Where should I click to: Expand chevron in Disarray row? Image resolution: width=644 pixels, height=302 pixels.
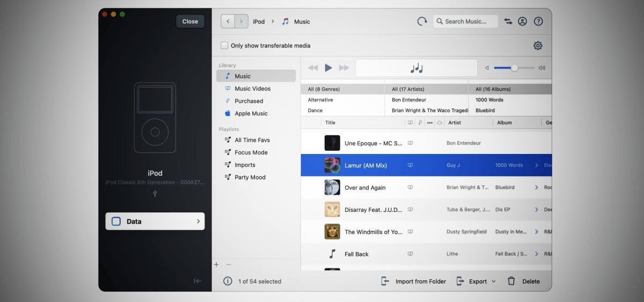(x=537, y=210)
